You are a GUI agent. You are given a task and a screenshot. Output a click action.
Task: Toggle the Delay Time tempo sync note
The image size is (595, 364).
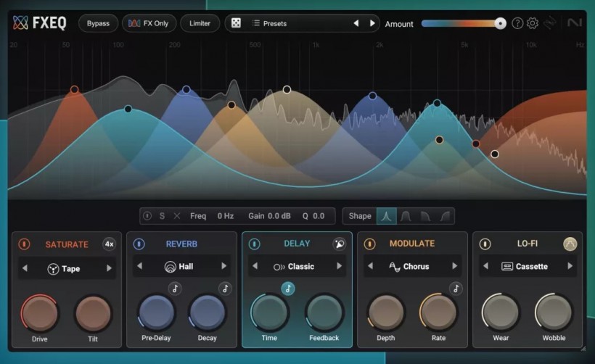[x=287, y=289]
